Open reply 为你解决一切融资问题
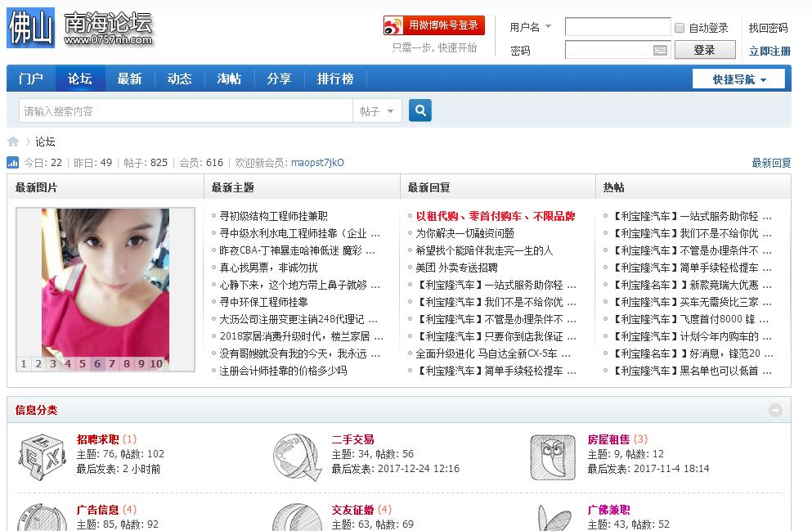 pos(465,233)
